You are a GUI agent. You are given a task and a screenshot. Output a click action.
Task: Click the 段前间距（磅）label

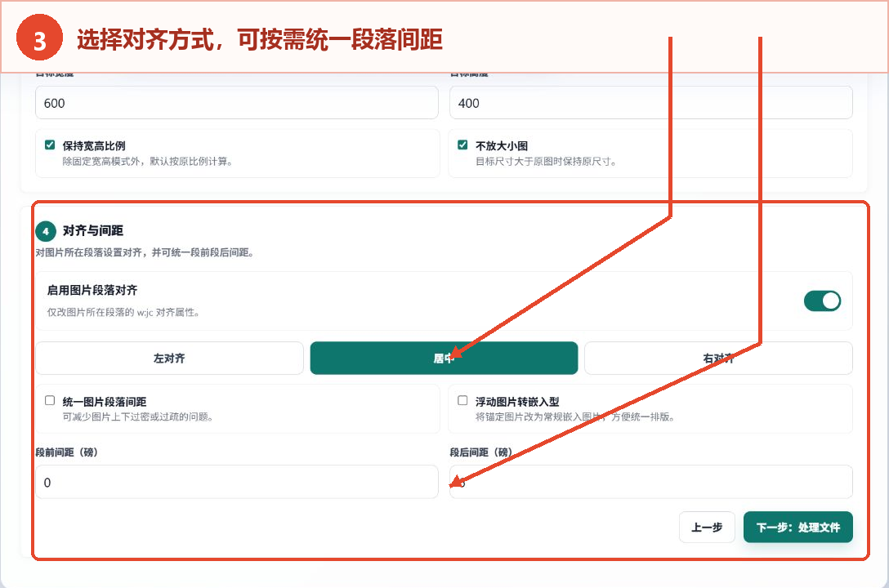(x=66, y=452)
